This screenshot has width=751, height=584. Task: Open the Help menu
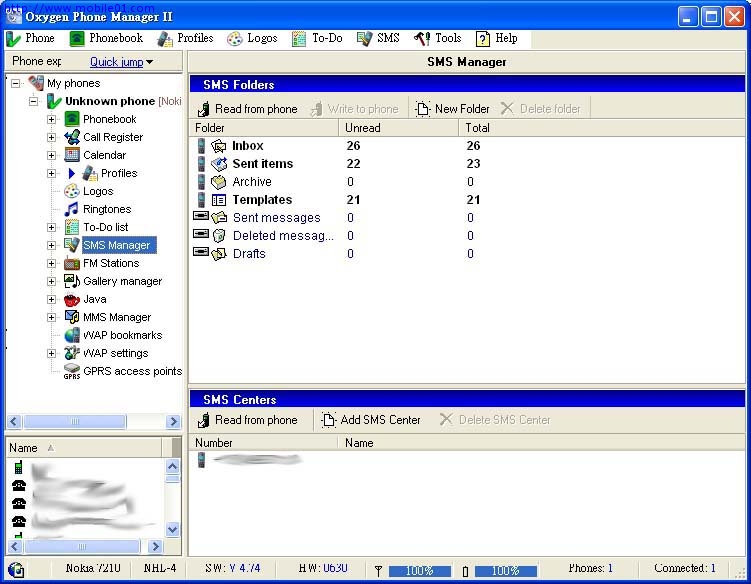tap(496, 38)
